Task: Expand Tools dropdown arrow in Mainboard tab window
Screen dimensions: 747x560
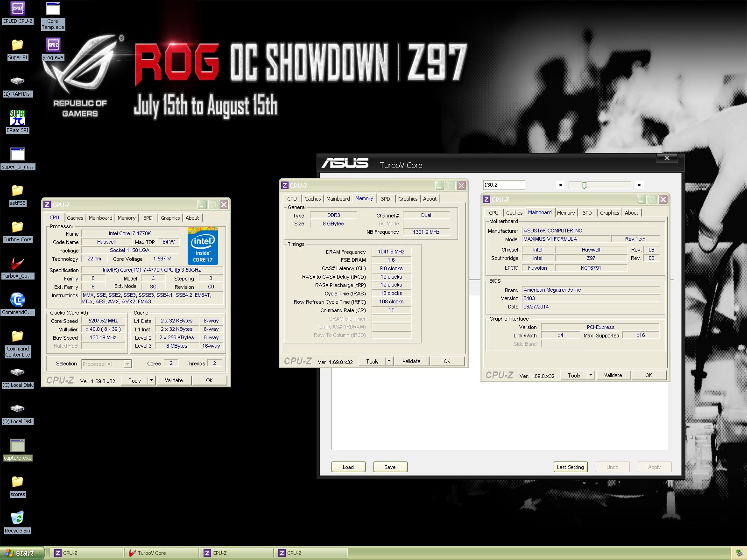Action: click(591, 375)
